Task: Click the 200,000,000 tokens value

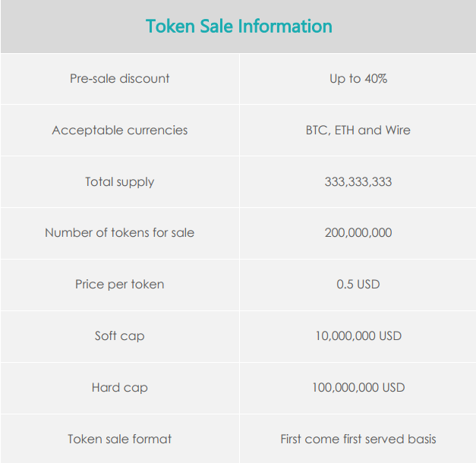Action: pos(358,233)
